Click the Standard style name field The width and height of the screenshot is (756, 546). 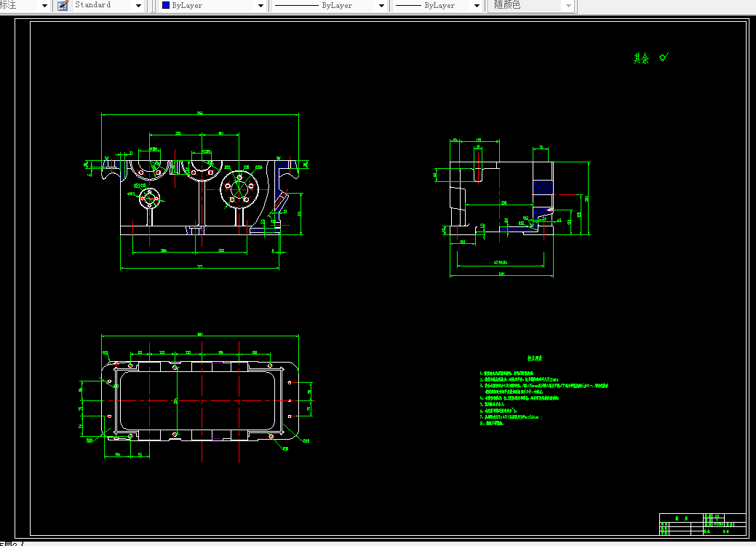pos(103,6)
